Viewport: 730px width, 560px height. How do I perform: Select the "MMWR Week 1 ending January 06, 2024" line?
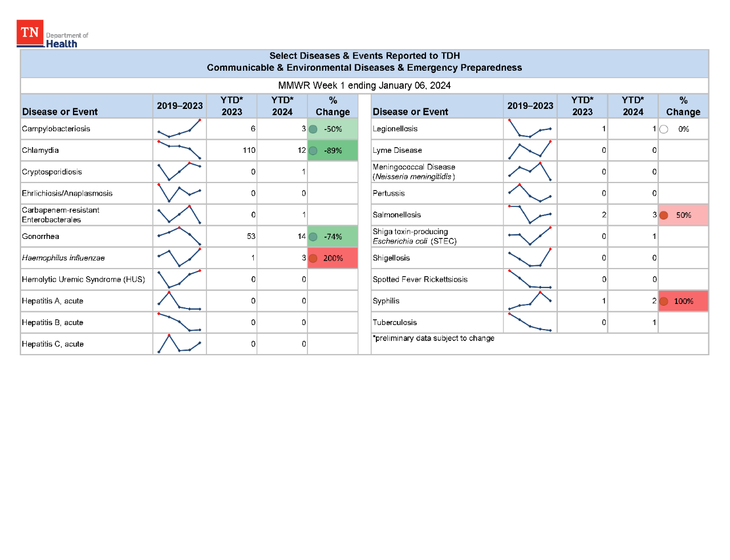pos(364,86)
